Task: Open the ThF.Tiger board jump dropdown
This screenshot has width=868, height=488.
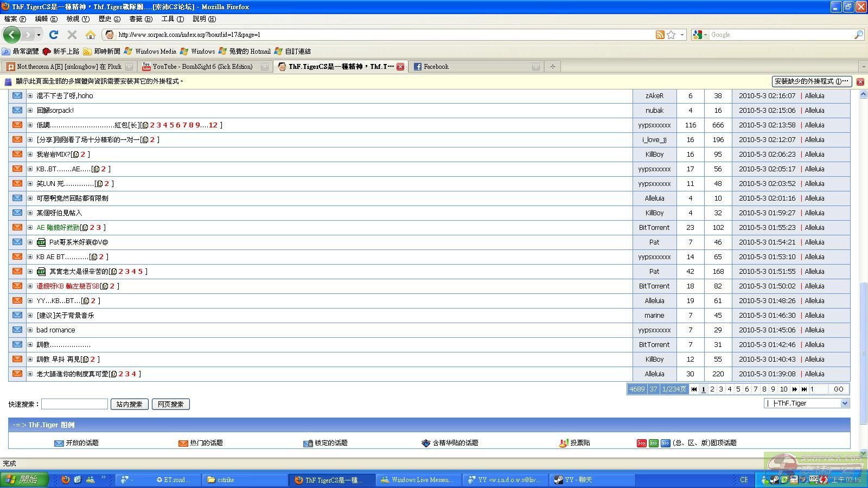Action: pos(807,403)
